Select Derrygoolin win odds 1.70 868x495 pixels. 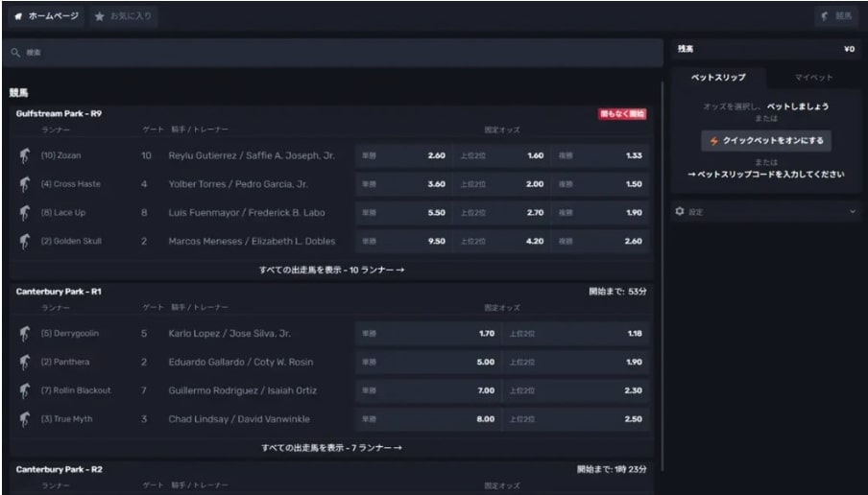(428, 334)
